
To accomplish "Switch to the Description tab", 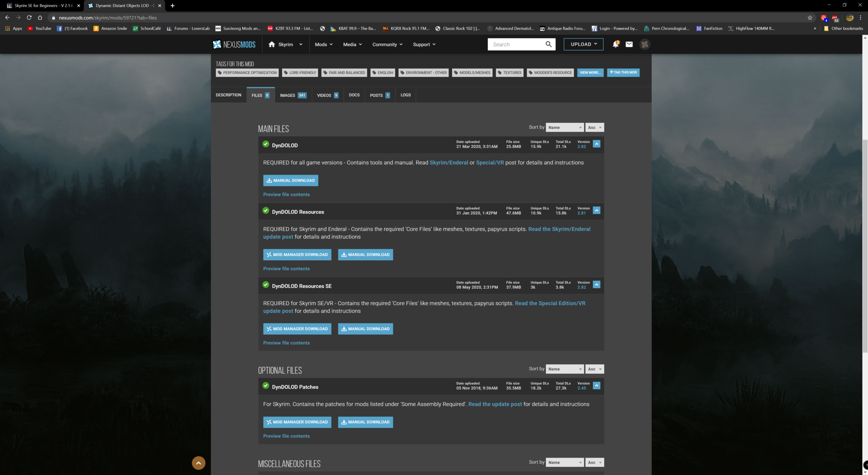I will click(228, 95).
